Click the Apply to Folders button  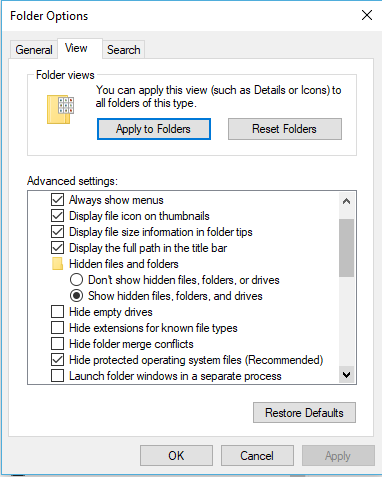tap(154, 129)
